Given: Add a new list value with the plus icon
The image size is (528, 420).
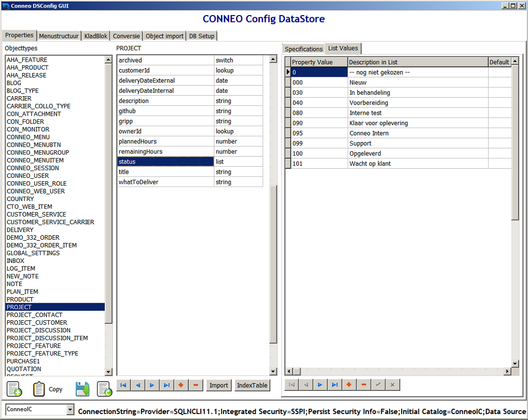Looking at the screenshot, I should (348, 385).
